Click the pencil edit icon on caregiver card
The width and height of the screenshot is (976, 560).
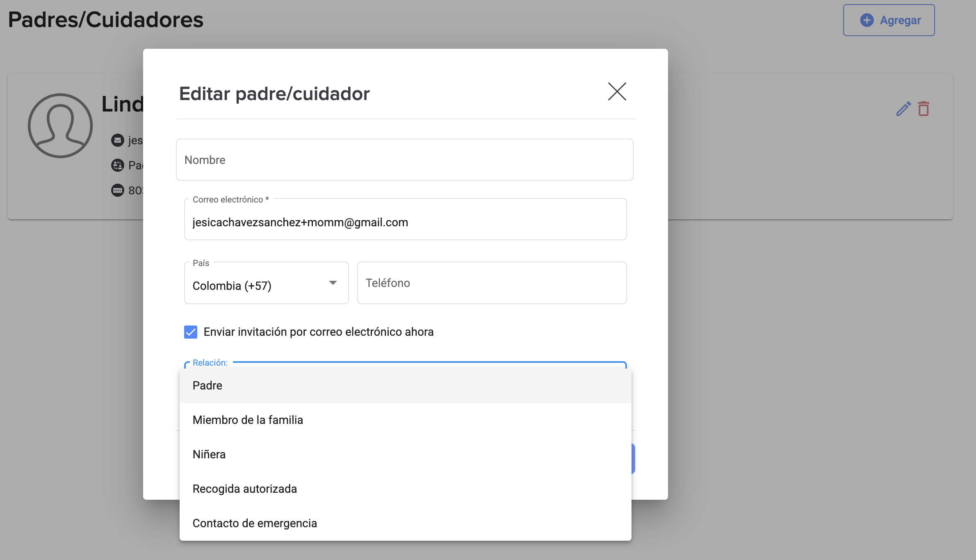(x=903, y=109)
